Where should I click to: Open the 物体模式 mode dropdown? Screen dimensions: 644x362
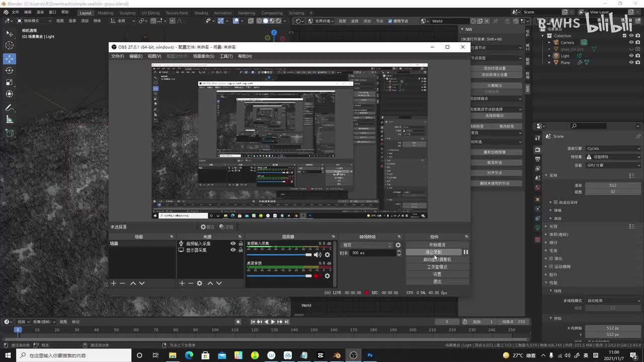(x=34, y=21)
